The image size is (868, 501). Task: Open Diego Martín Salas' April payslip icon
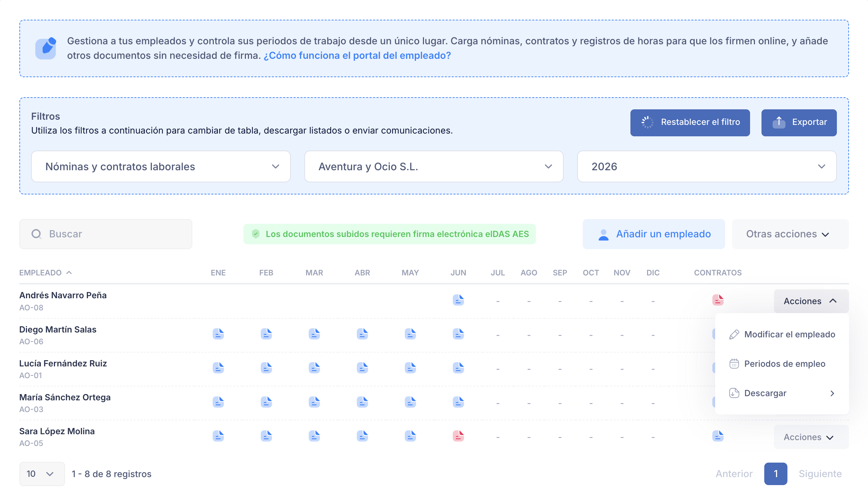362,334
